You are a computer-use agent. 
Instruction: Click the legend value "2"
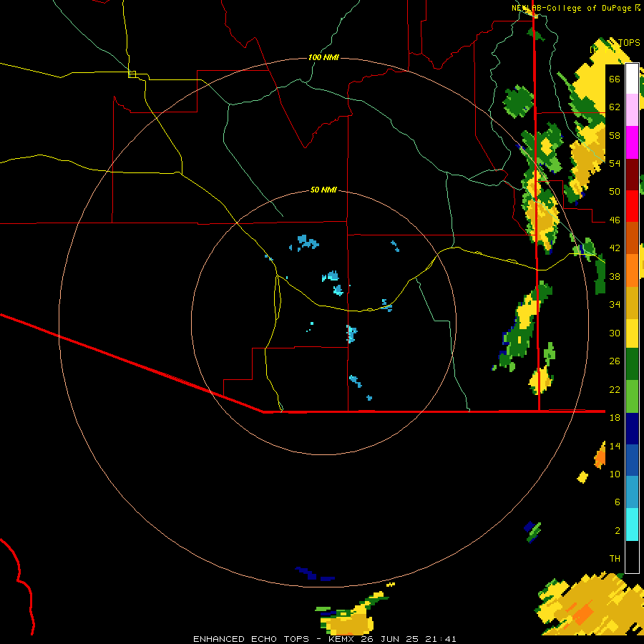(x=617, y=531)
